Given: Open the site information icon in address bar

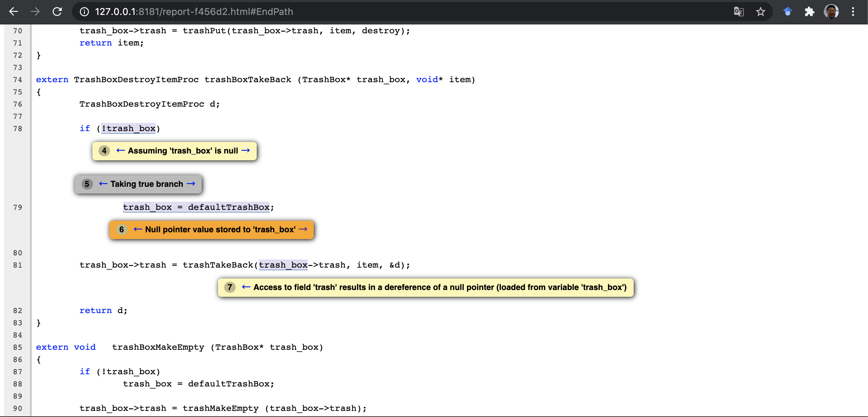Looking at the screenshot, I should click(84, 12).
